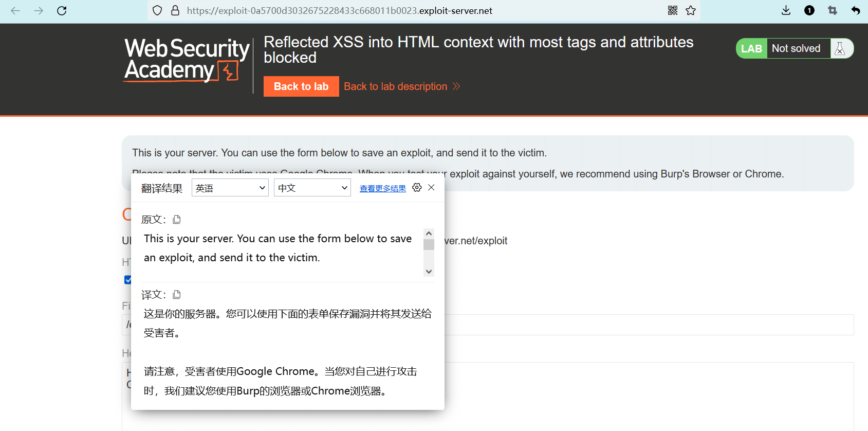The image size is (868, 431).
Task: Click the exploit-server URL address bar
Action: point(339,11)
